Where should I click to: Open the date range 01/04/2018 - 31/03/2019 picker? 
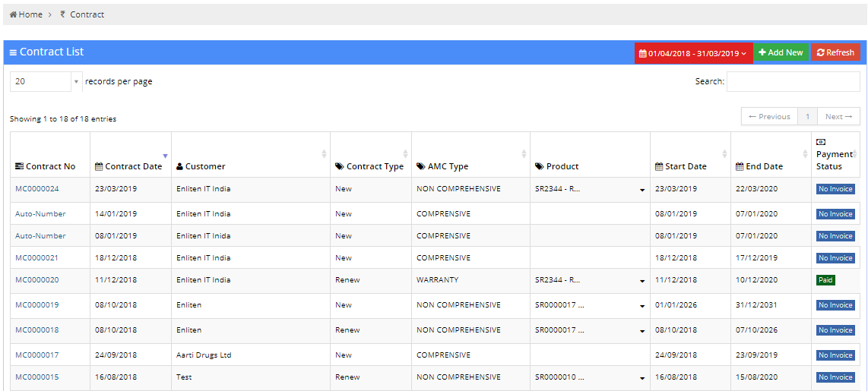[693, 52]
